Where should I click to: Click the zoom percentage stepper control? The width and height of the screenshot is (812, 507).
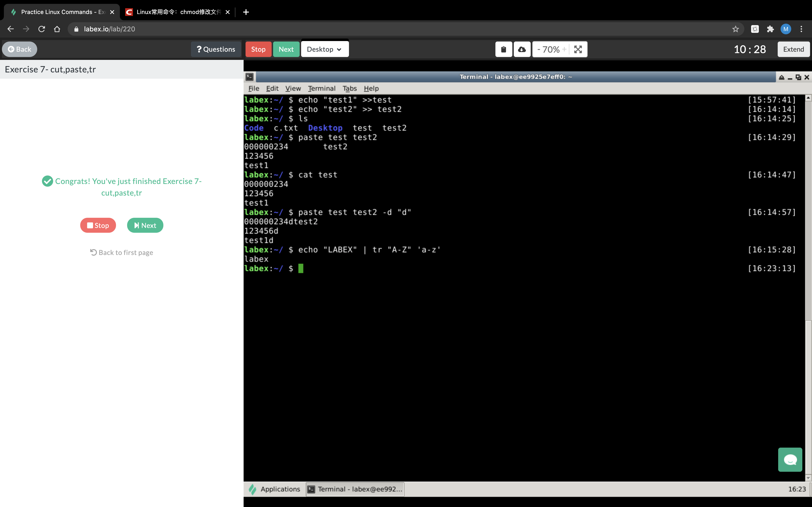point(550,49)
